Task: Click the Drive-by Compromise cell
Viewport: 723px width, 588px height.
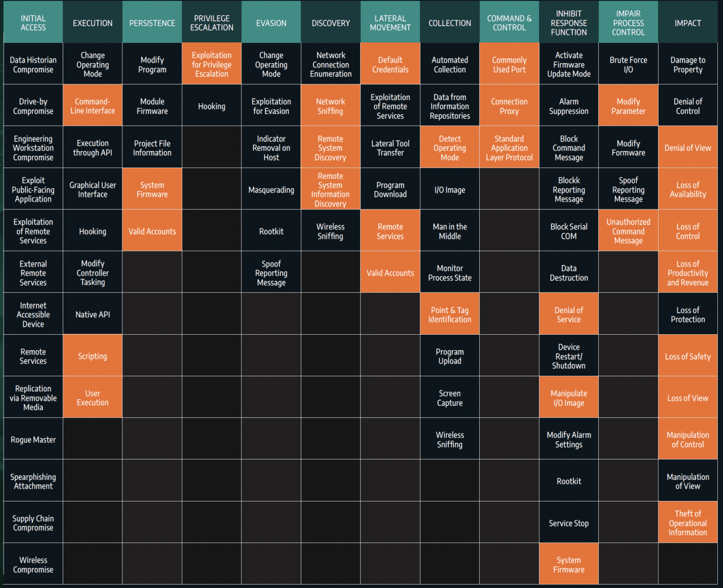Action: (x=33, y=105)
